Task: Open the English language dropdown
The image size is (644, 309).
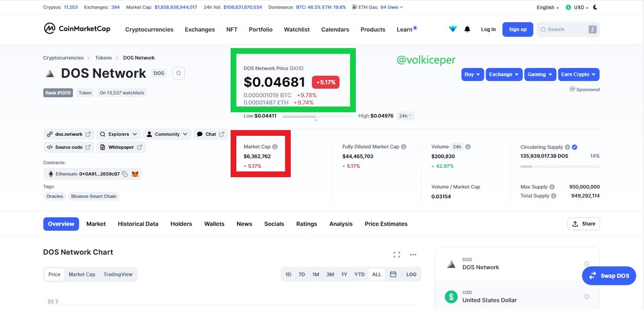Action: pos(547,7)
